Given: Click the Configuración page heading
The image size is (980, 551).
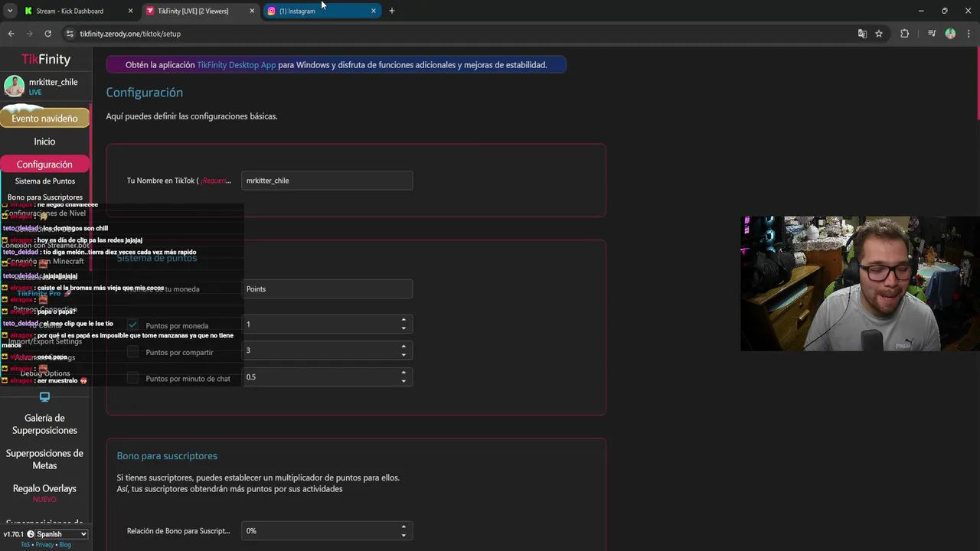Looking at the screenshot, I should pyautogui.click(x=144, y=93).
